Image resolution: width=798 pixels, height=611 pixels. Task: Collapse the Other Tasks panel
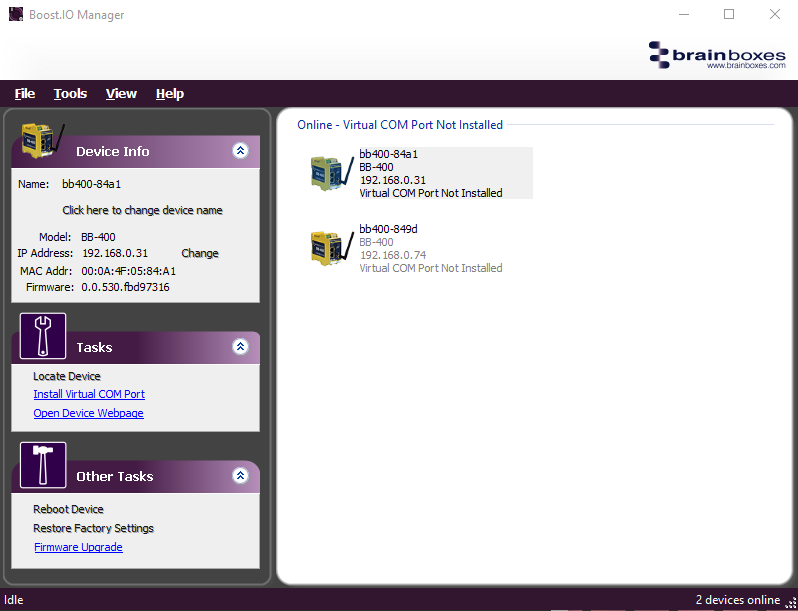point(240,476)
